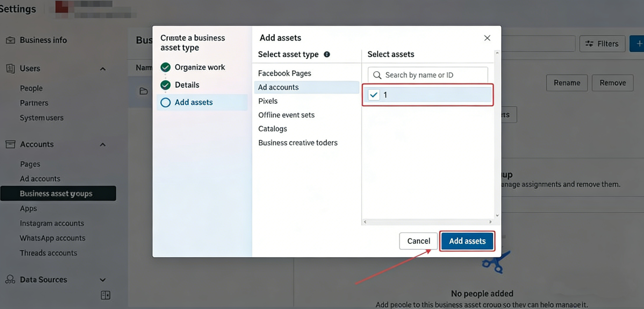
Task: Click the Select assets heading
Action: [x=391, y=54]
